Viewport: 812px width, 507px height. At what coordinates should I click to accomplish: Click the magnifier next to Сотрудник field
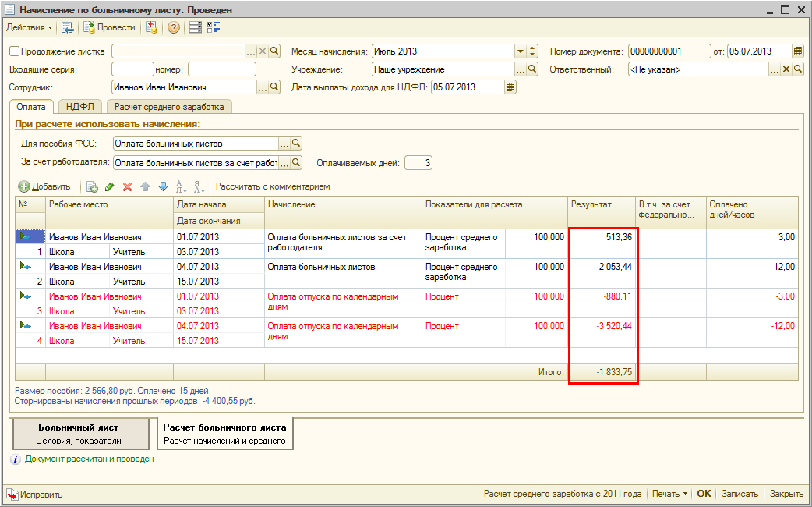click(x=274, y=87)
